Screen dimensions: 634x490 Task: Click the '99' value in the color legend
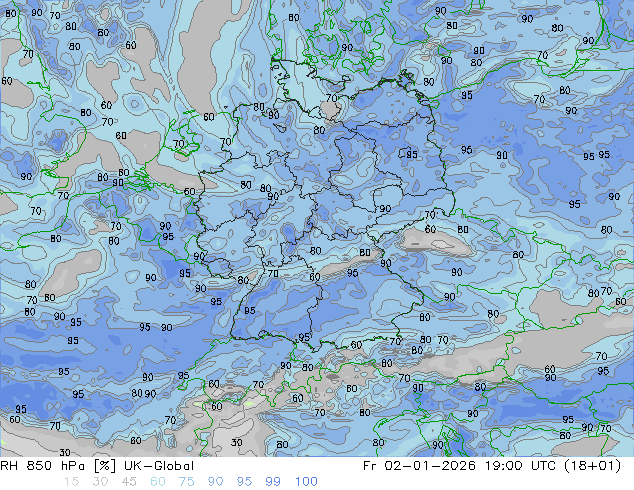[x=273, y=482]
